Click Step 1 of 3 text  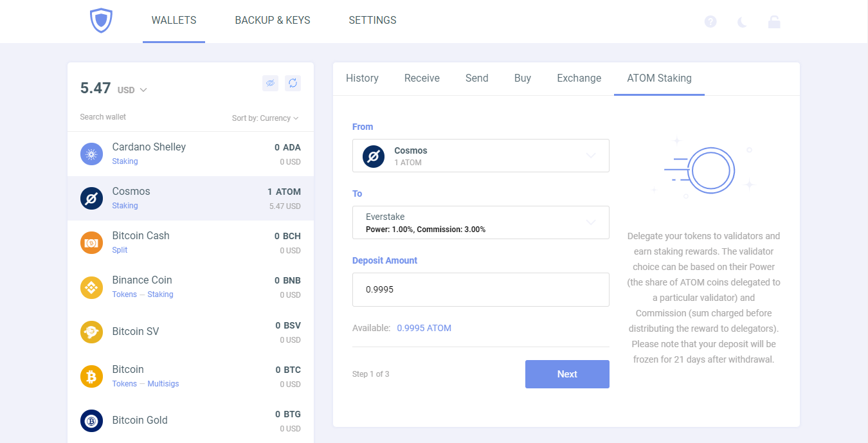(370, 374)
